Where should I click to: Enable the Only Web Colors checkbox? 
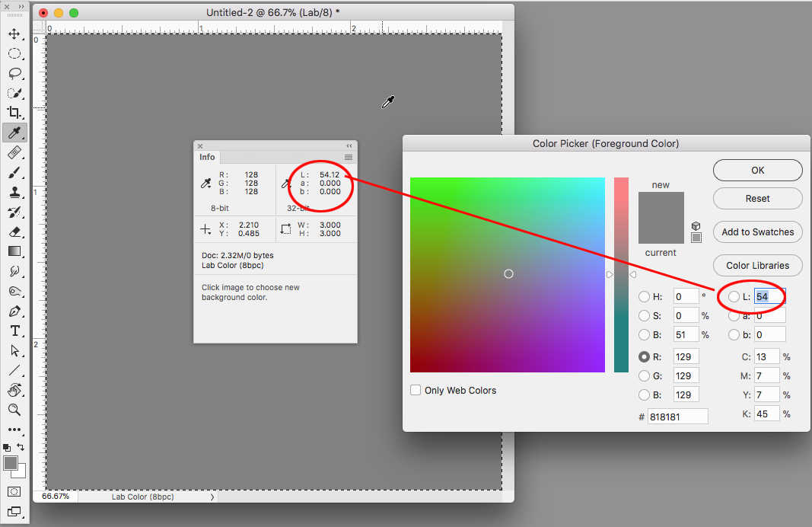pyautogui.click(x=416, y=389)
